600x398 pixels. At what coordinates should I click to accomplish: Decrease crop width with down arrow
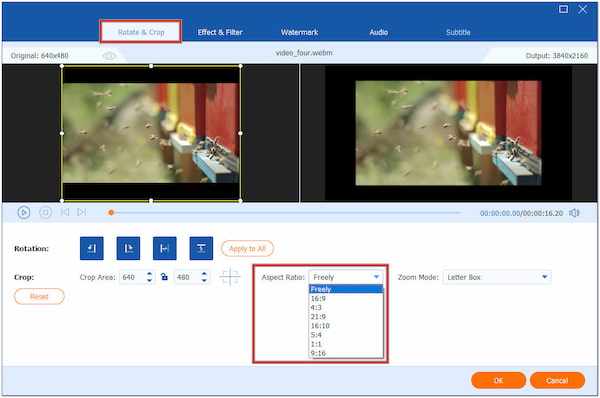(x=150, y=281)
